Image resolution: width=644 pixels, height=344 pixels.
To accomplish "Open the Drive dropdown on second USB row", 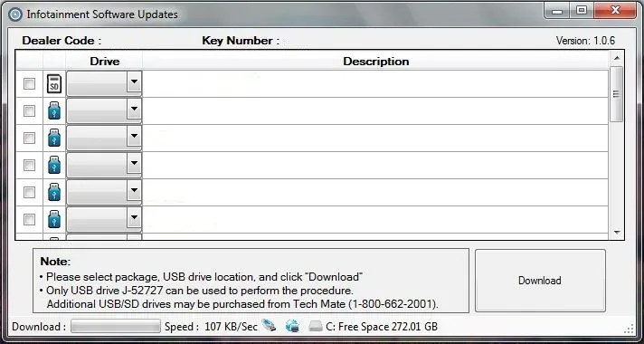I will coord(134,136).
